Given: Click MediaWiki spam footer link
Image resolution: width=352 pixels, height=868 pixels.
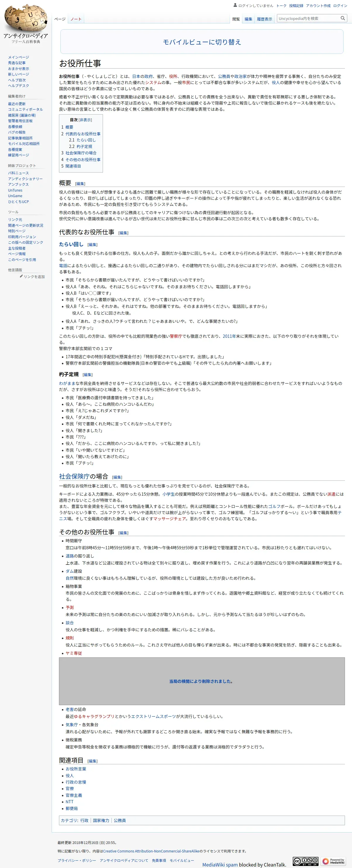Looking at the screenshot, I should click(x=220, y=865).
